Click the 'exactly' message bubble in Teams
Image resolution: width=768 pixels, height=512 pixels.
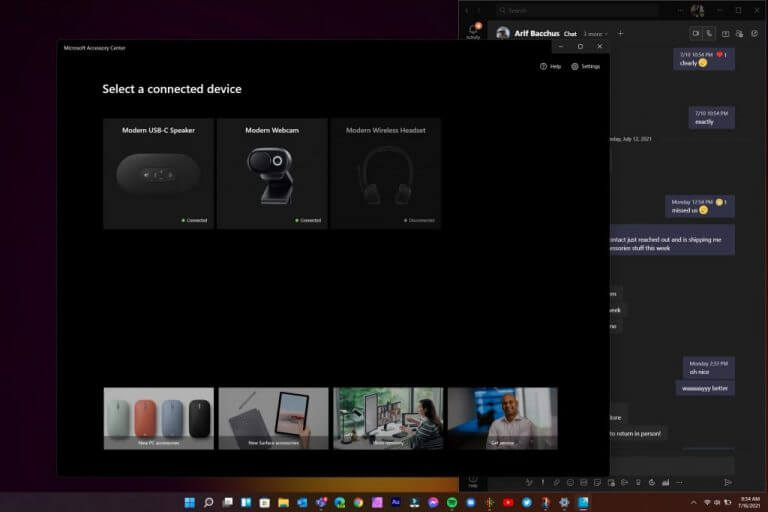(712, 118)
